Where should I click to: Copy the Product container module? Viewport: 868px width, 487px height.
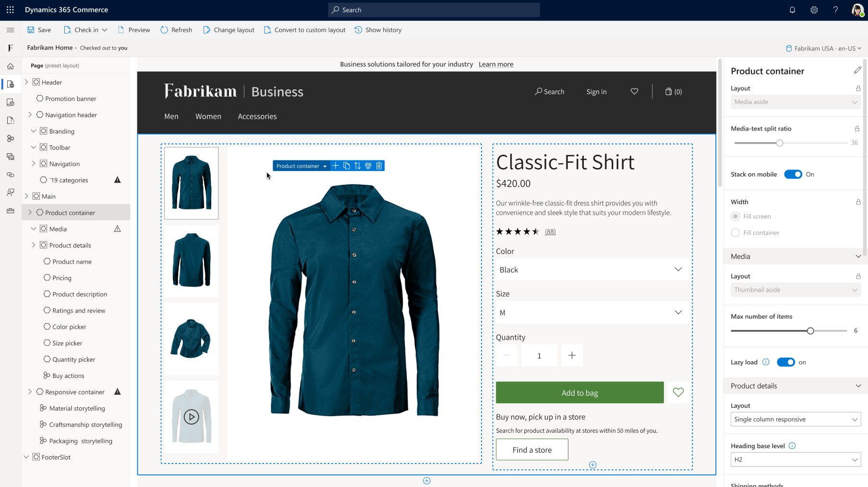347,165
